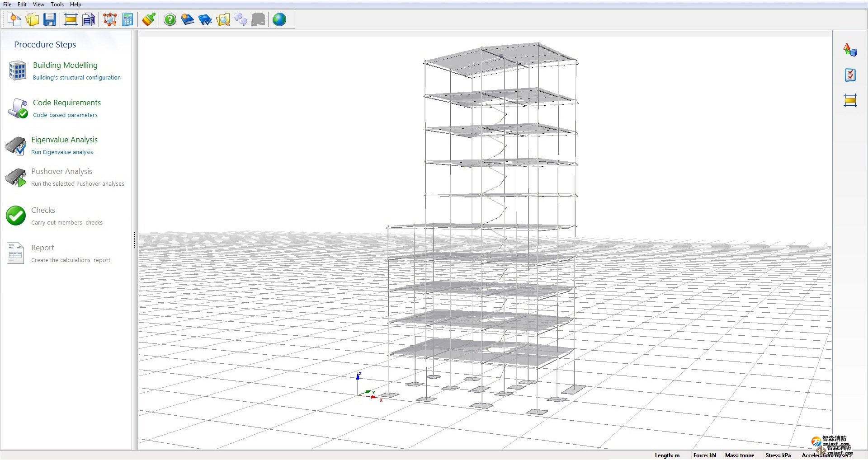The image size is (868, 460).
Task: Open the user manual book icon
Action: pos(187,19)
